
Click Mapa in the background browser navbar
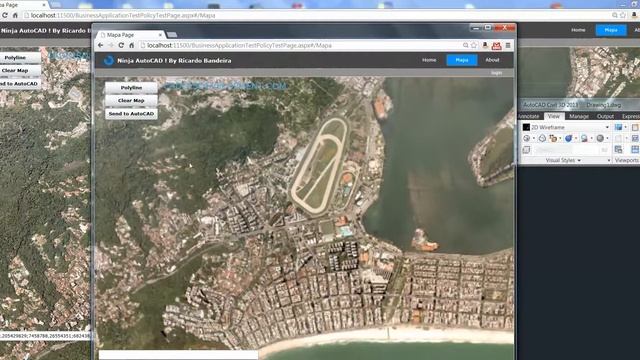611,30
